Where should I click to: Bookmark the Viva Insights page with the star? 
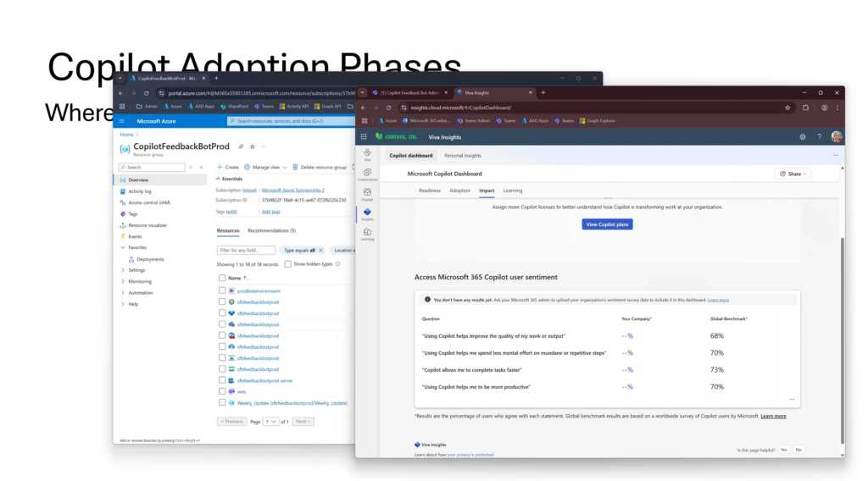point(787,108)
